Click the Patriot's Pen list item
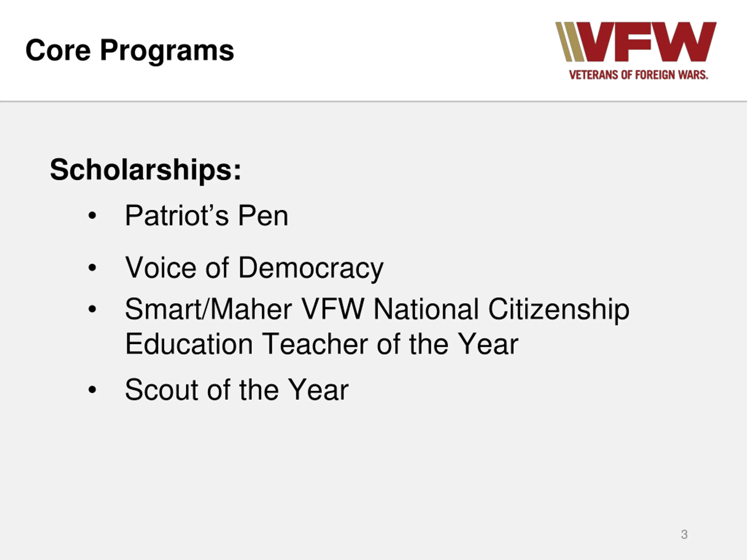Viewport: 747px width, 560px height. pos(206,216)
